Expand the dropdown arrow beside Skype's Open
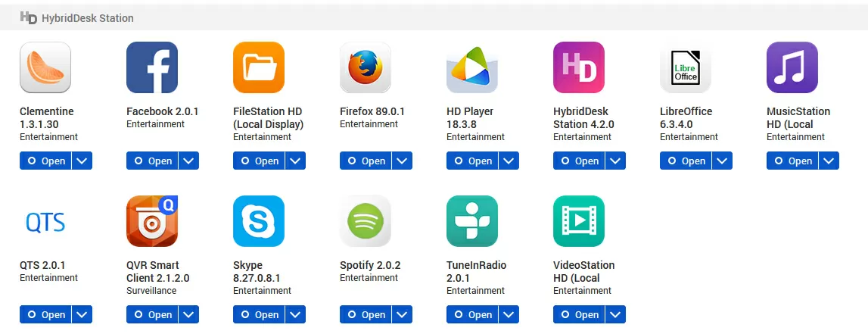Image resolution: width=868 pixels, height=334 pixels. click(x=295, y=314)
